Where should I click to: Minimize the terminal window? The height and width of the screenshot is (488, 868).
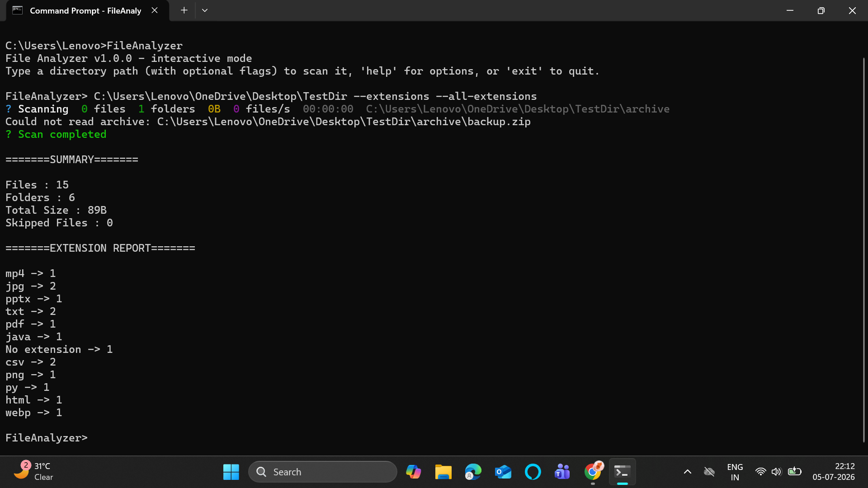pyautogui.click(x=790, y=10)
